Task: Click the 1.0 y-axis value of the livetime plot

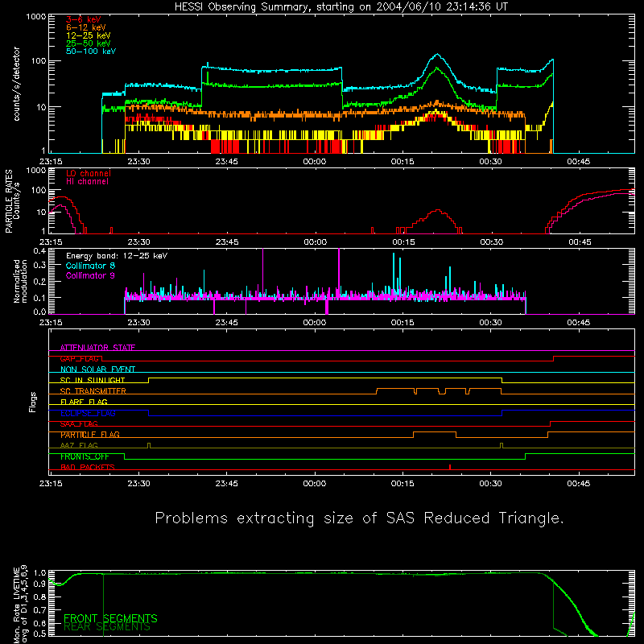Action: (40, 573)
